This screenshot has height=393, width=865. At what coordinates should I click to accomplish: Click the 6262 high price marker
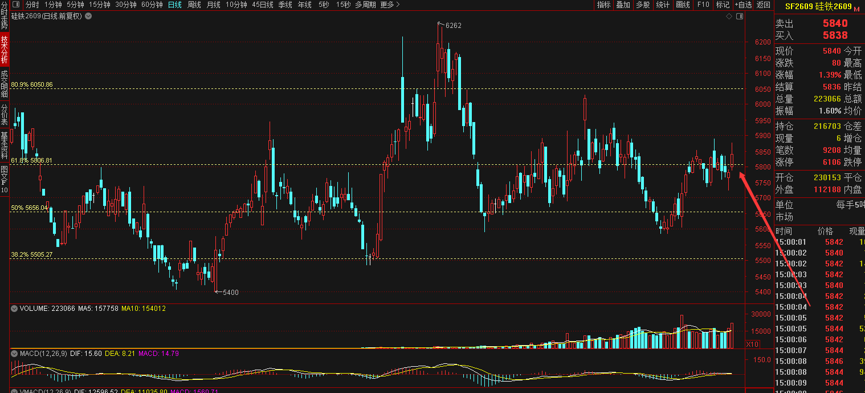point(453,25)
